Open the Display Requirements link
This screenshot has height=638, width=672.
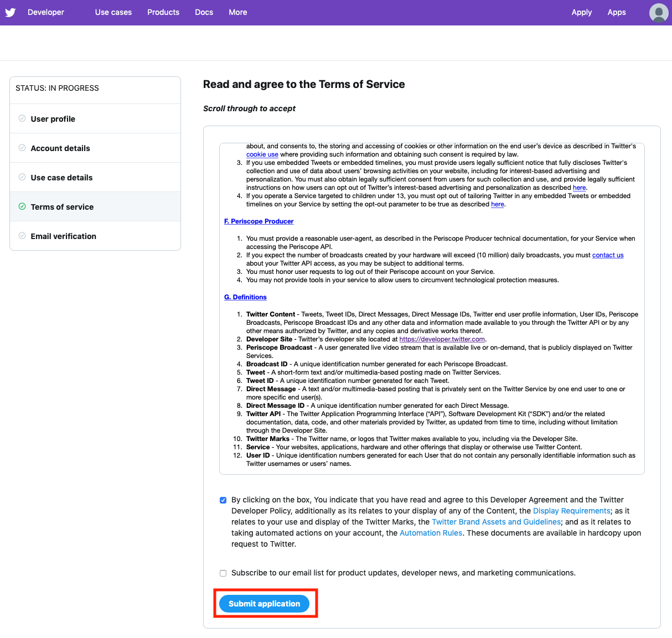[x=572, y=511]
